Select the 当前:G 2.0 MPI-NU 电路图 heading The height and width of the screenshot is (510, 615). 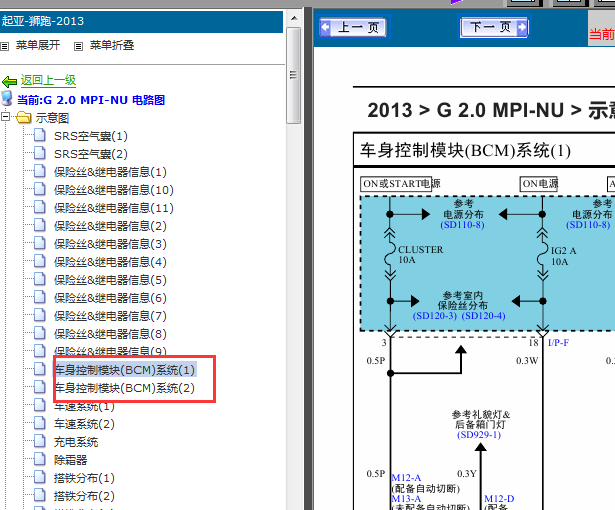click(x=91, y=100)
